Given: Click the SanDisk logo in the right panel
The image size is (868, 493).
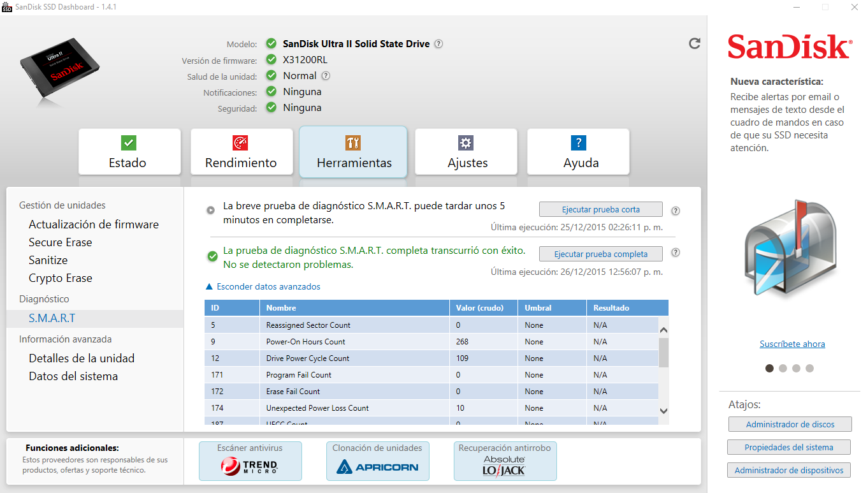Looking at the screenshot, I should coord(789,47).
